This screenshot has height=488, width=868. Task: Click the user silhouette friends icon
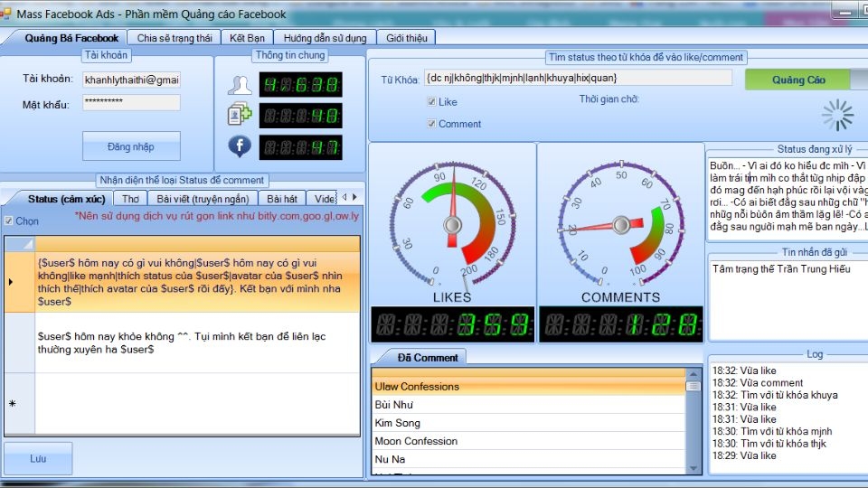(239, 85)
